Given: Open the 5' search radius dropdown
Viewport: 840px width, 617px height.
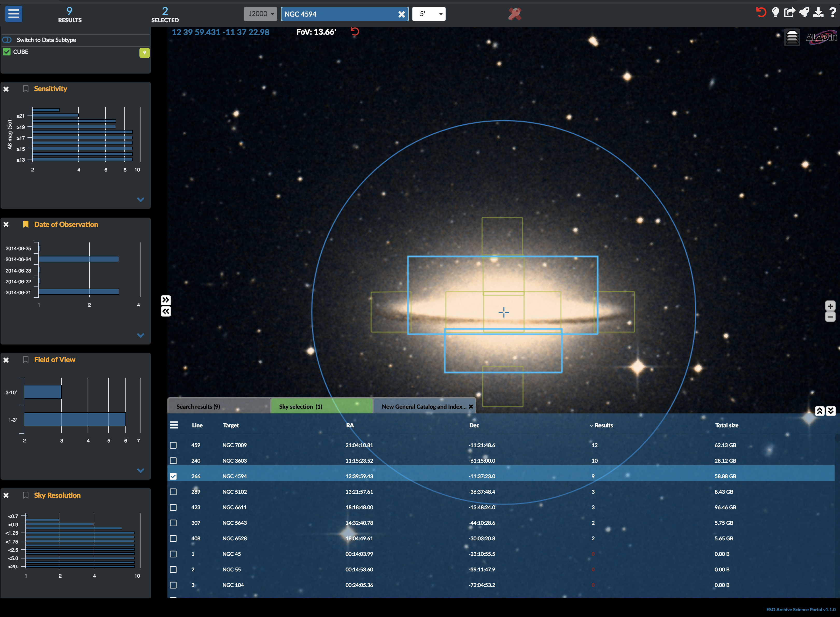Looking at the screenshot, I should pos(429,14).
